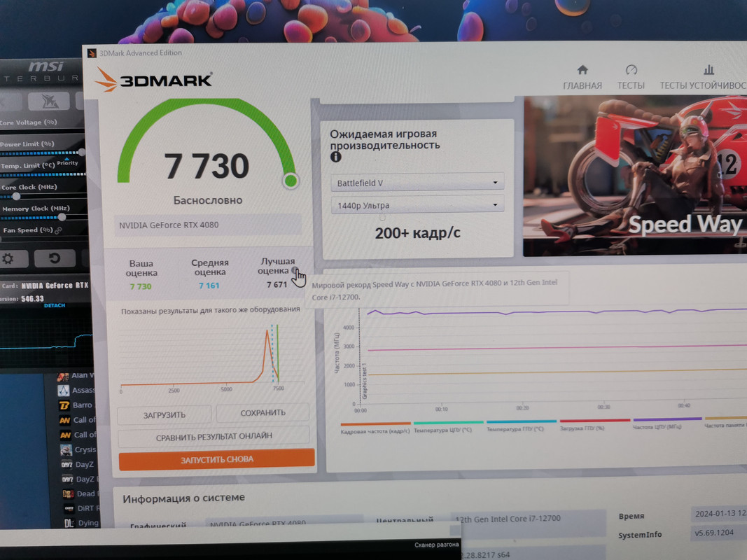Toggle Кадровая частота (кадр/с) legend item
The image size is (747, 560).
click(x=375, y=428)
